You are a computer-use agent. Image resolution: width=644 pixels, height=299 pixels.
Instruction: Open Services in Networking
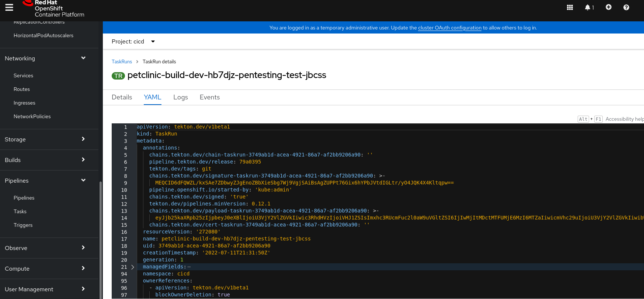23,75
